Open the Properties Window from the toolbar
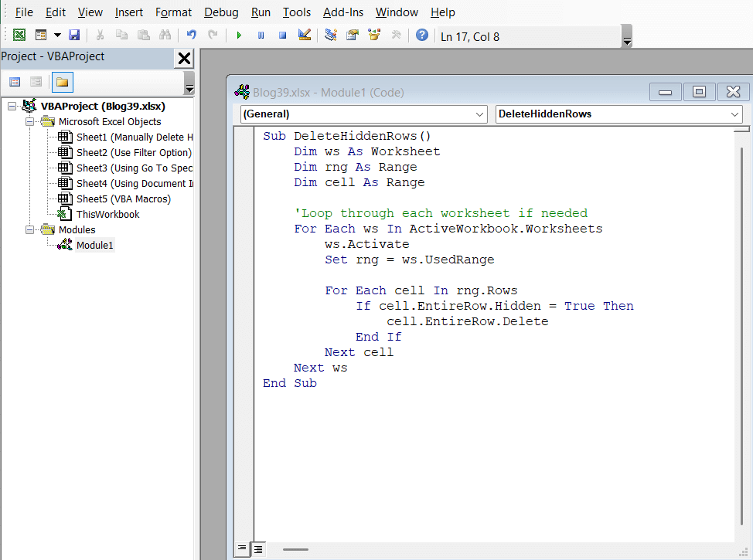The height and width of the screenshot is (560, 753). pos(352,35)
